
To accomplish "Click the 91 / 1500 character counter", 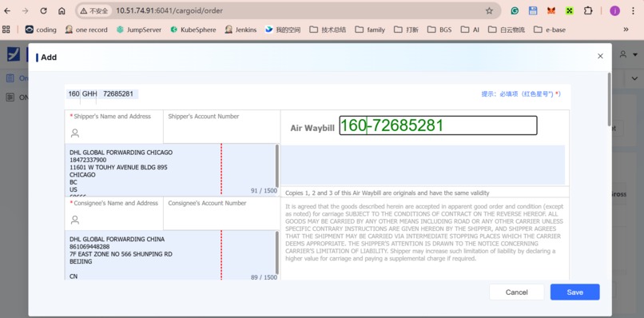I will (264, 191).
